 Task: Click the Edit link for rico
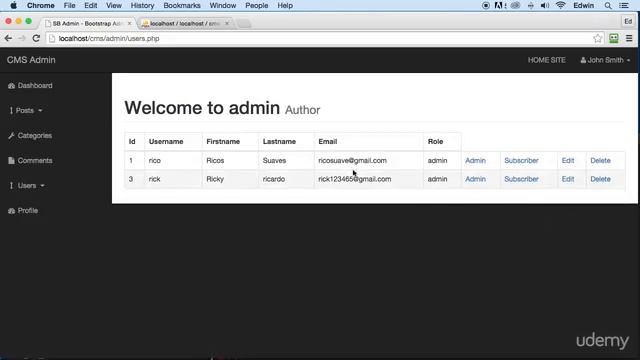coord(568,160)
